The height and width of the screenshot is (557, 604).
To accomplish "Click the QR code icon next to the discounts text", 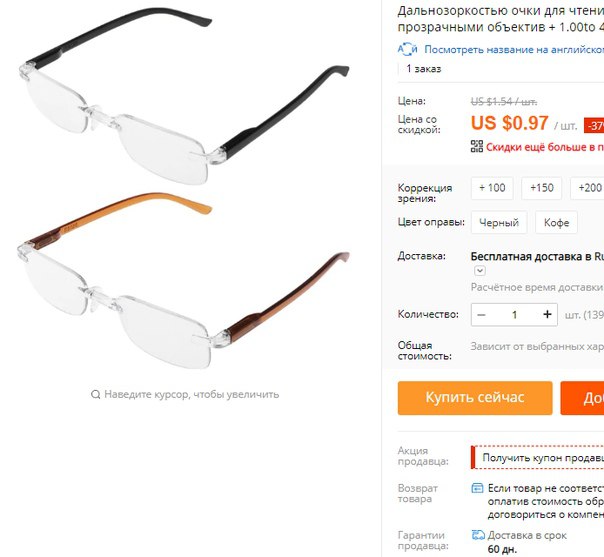I will (476, 146).
